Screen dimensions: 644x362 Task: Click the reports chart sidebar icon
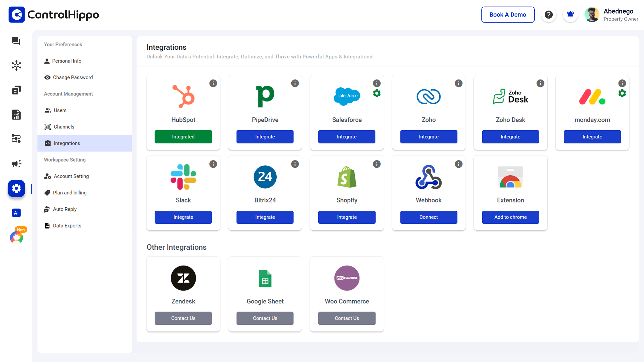tap(16, 115)
